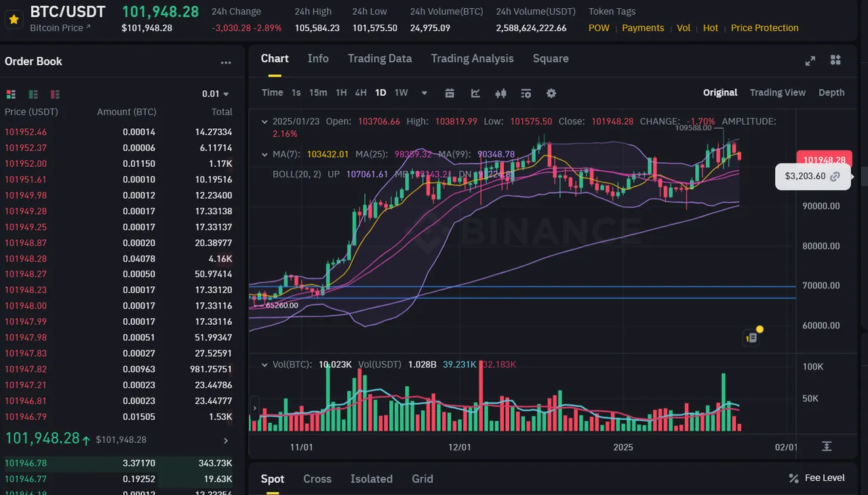The image size is (868, 495).
Task: Select the Time chart interval
Action: coord(272,93)
